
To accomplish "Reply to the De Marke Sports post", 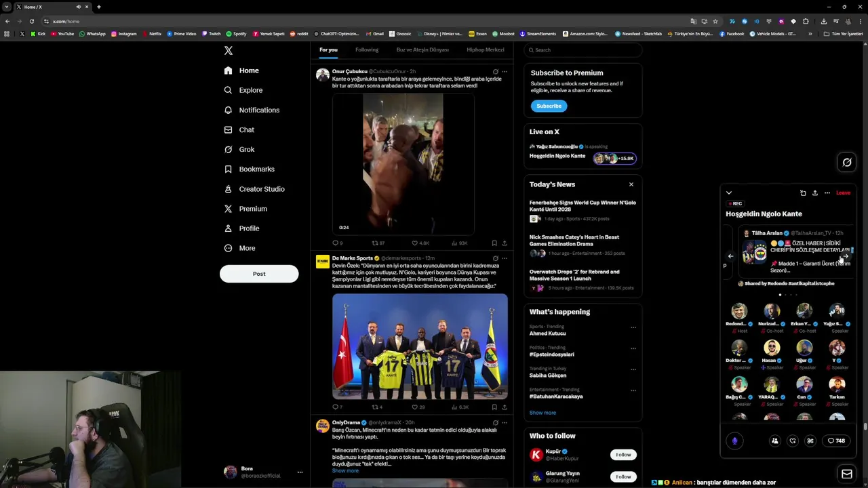I will pos(337,407).
